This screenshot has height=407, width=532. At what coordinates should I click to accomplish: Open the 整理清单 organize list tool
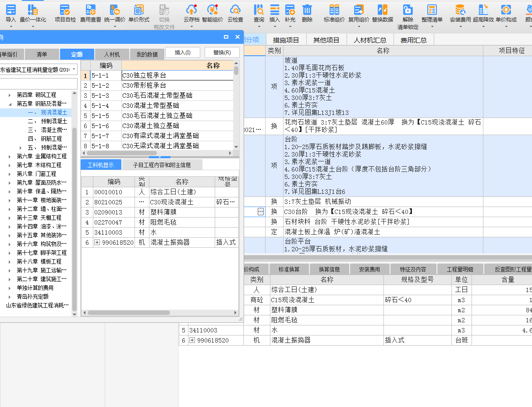click(432, 13)
